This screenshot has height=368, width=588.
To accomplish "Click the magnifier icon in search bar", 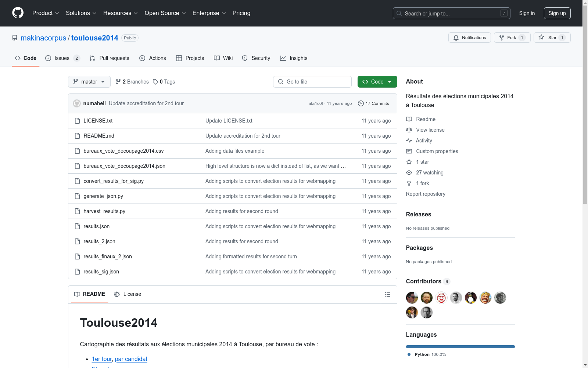I will [x=399, y=13].
